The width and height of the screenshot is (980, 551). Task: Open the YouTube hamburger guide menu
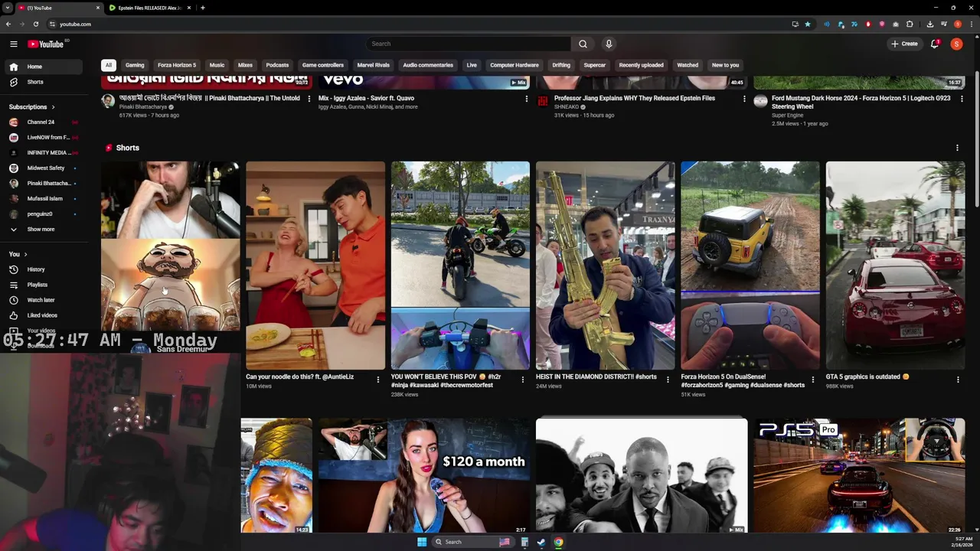[14, 44]
